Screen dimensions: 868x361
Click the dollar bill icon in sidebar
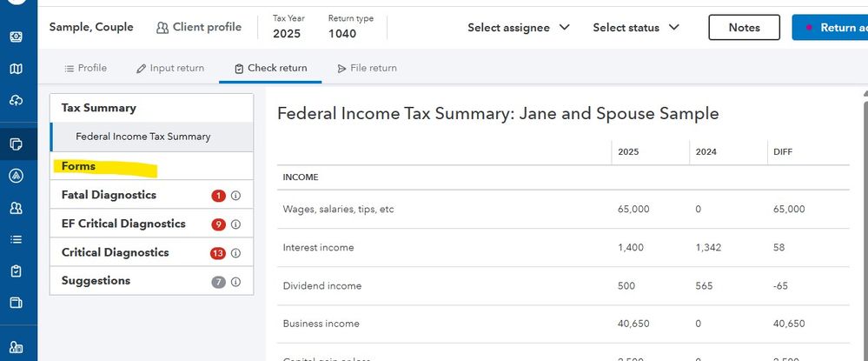tap(17, 37)
